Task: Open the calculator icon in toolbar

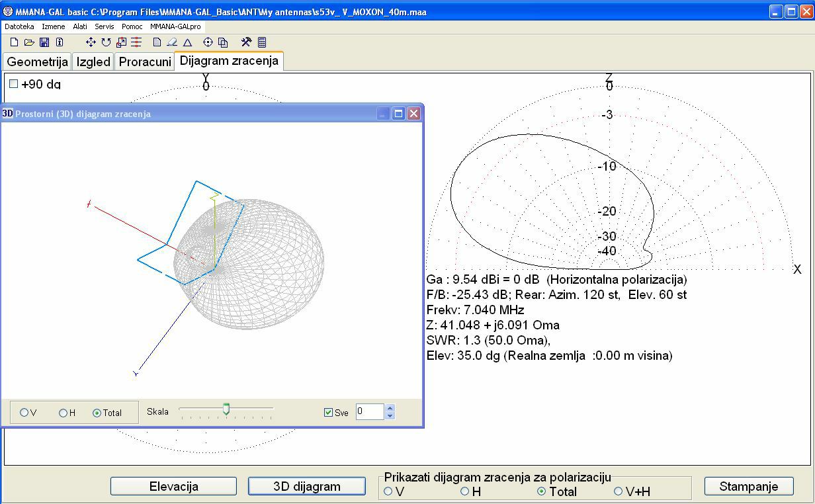Action: (262, 42)
